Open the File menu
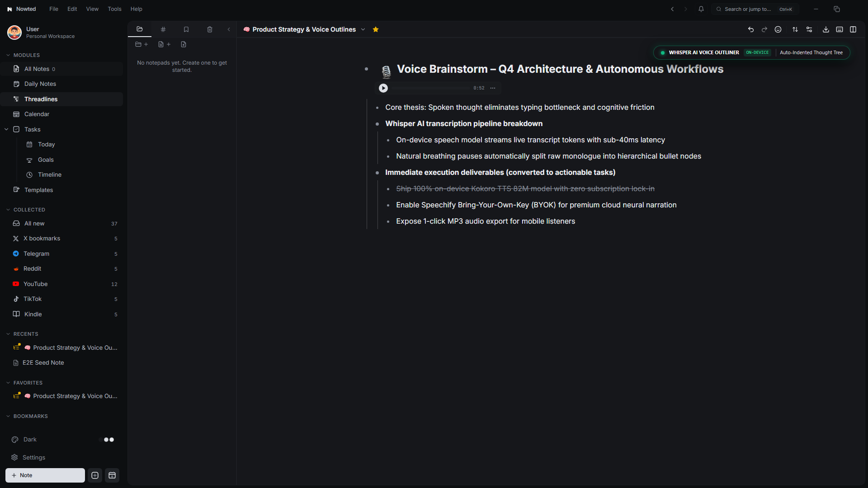Viewport: 868px width, 488px height. coord(54,9)
